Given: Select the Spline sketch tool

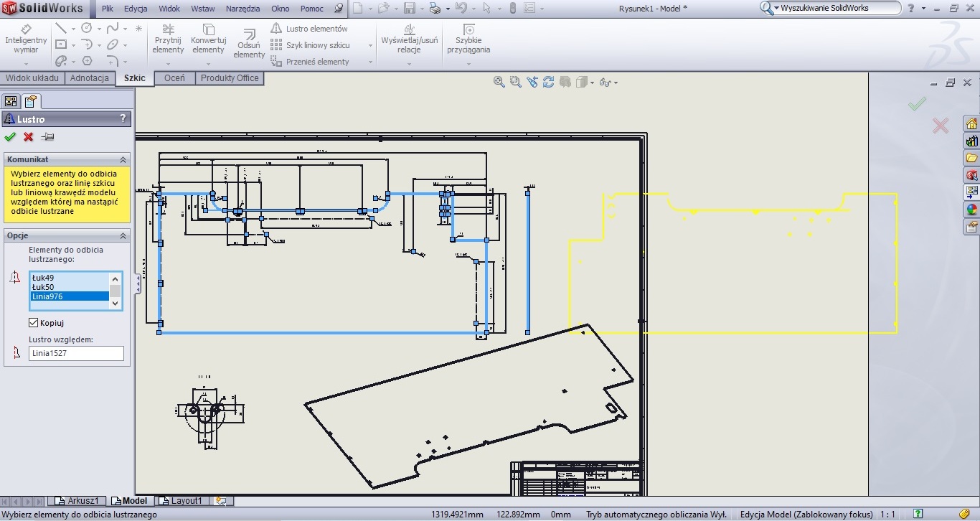Looking at the screenshot, I should (x=113, y=29).
